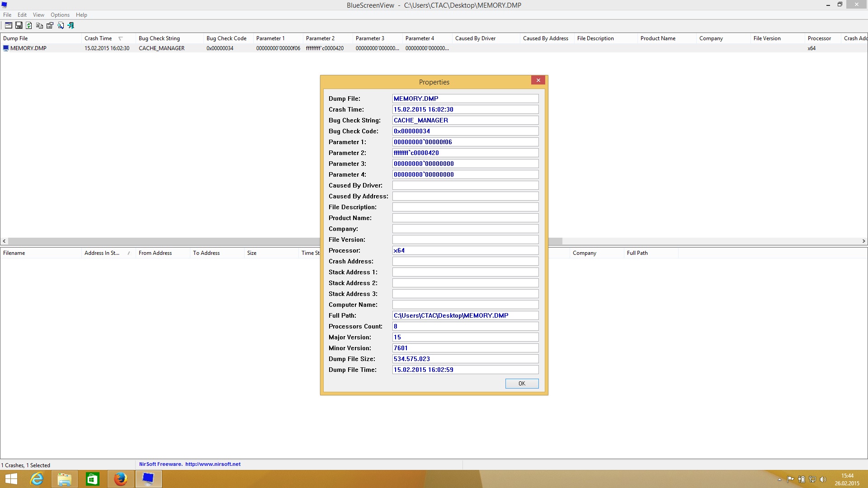
Task: Open Firefox from the taskbar
Action: click(x=120, y=479)
